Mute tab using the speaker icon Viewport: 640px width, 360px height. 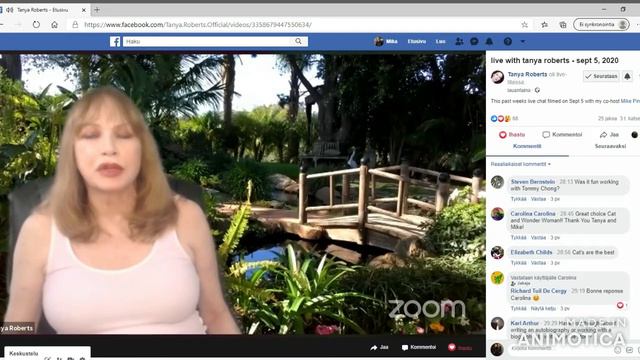tap(10, 9)
